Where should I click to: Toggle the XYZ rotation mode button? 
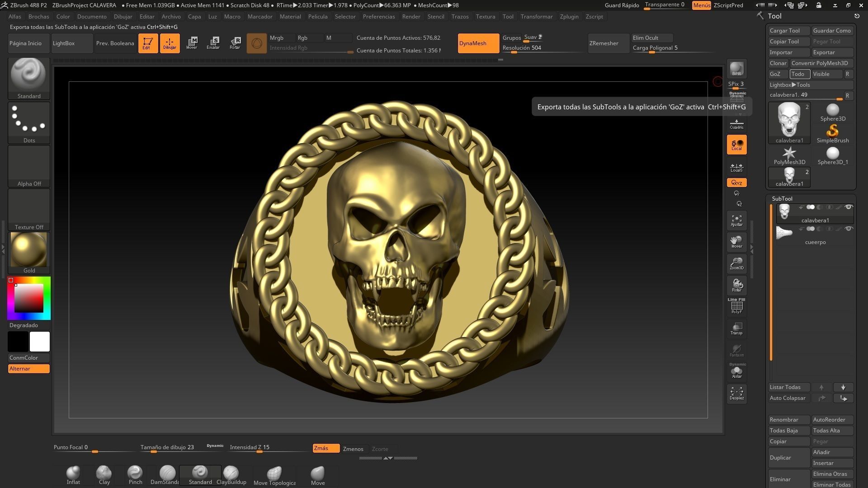pyautogui.click(x=736, y=183)
